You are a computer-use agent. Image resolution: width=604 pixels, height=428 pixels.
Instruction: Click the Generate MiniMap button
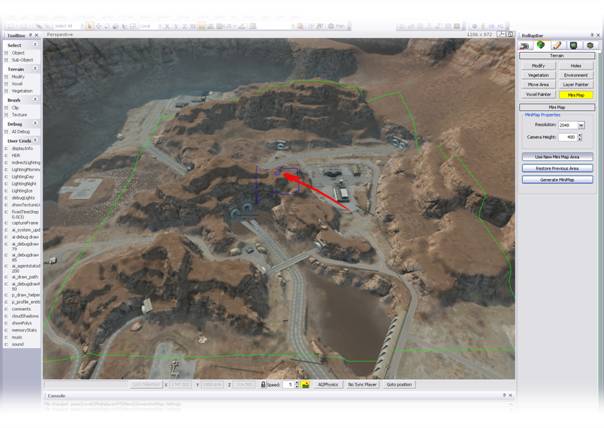click(x=557, y=180)
